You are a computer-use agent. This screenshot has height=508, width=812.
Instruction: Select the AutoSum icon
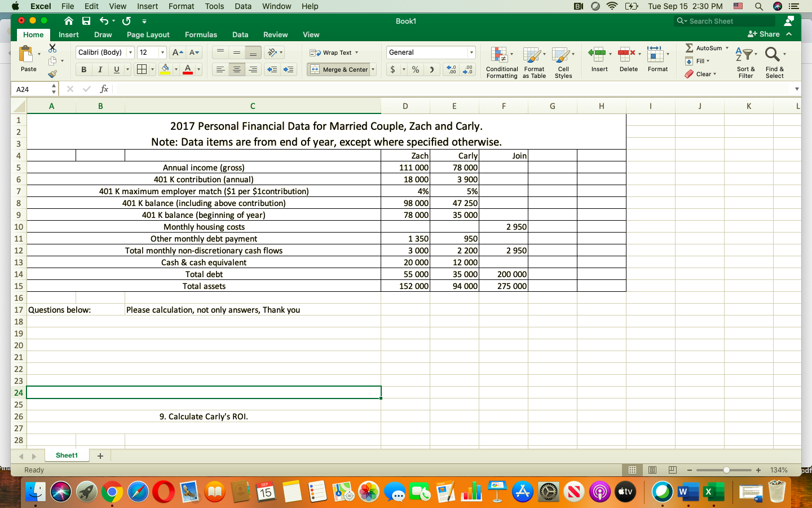[x=694, y=48]
